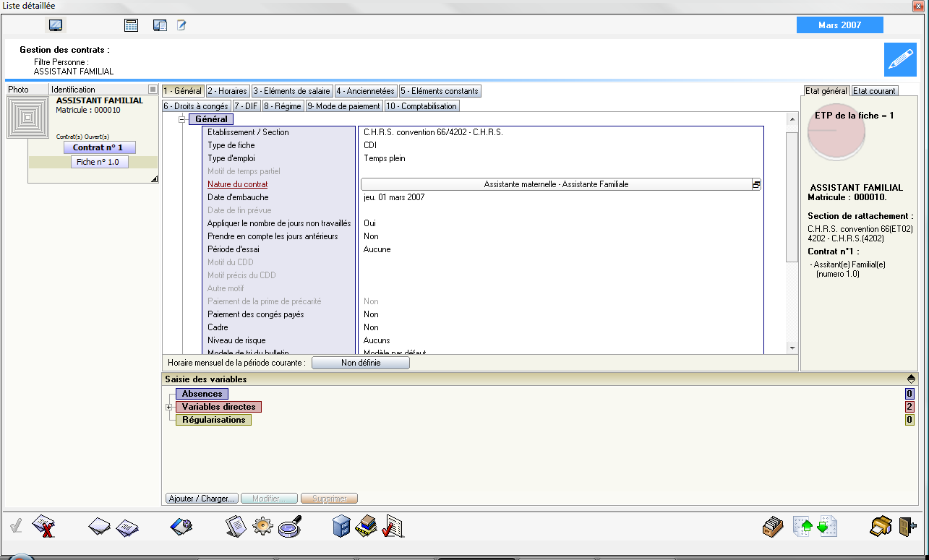Click the Période d'essai value Aucune
Screen dimensions: 929x560
pyautogui.click(x=377, y=249)
